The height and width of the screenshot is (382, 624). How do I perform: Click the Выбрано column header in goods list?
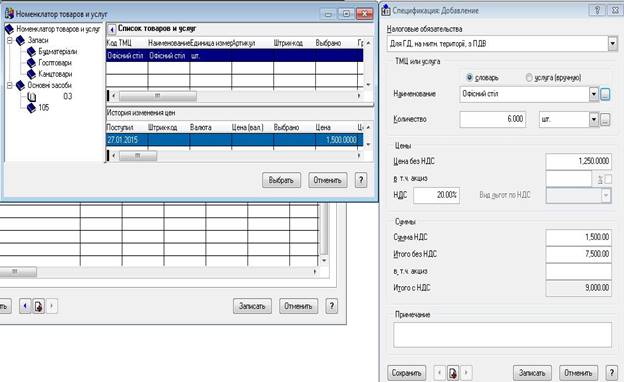[336, 43]
